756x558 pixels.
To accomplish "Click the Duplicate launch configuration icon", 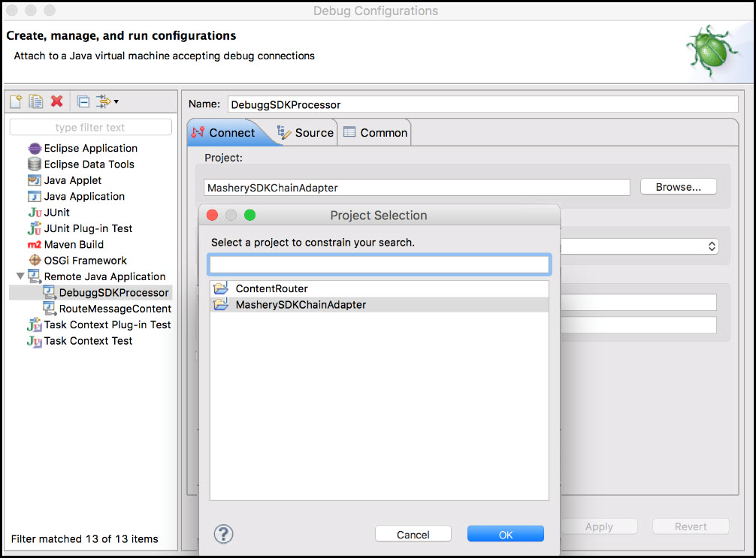I will 35,101.
